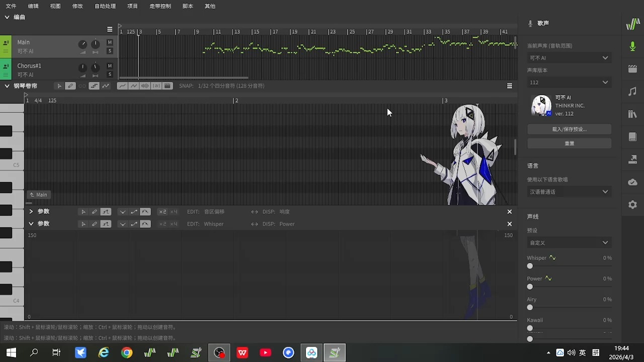Select the pointer tool in piano roll
Image resolution: width=644 pixels, height=362 pixels.
[59, 86]
